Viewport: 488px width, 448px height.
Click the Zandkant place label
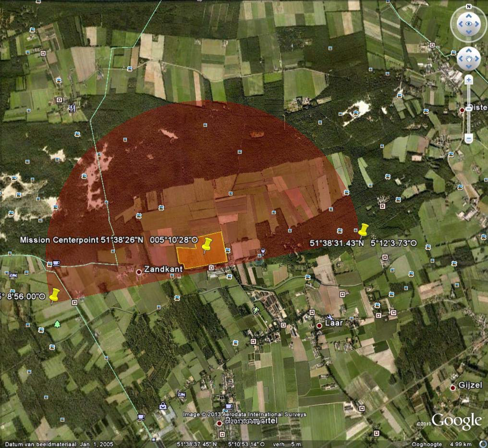[163, 269]
